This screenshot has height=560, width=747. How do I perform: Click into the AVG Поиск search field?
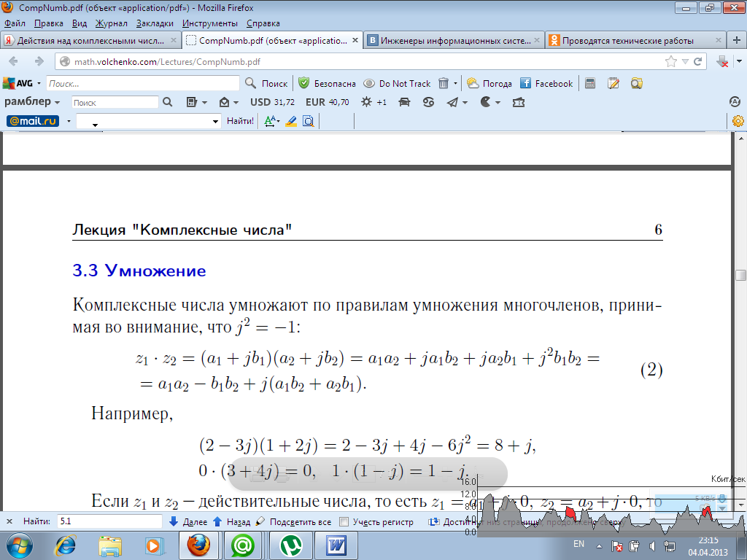[142, 83]
